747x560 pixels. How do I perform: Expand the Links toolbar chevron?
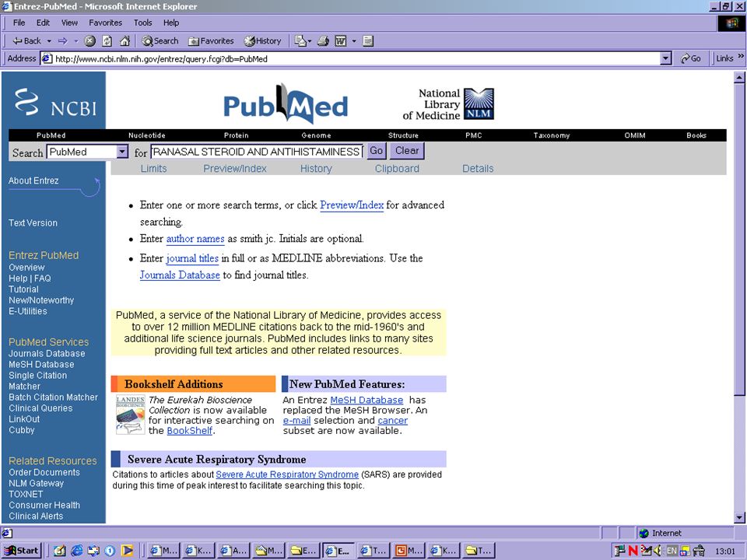click(x=741, y=57)
